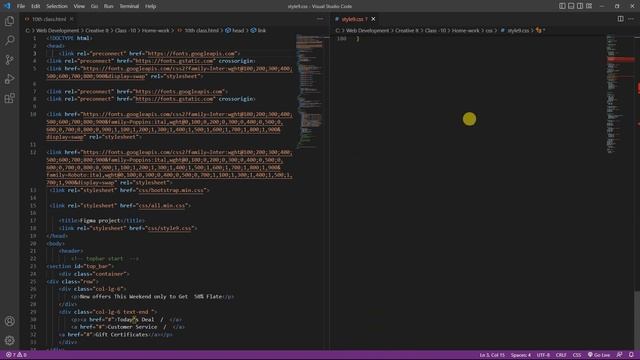Expand 'Creative It' in right breadcrumb
Viewport: 640px width, 360px height.
pos(407,31)
